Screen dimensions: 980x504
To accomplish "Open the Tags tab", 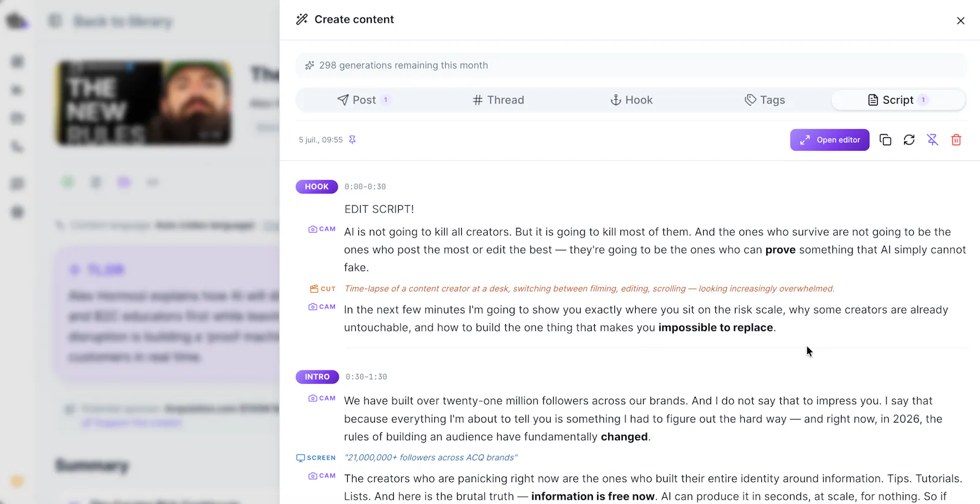I will click(764, 100).
